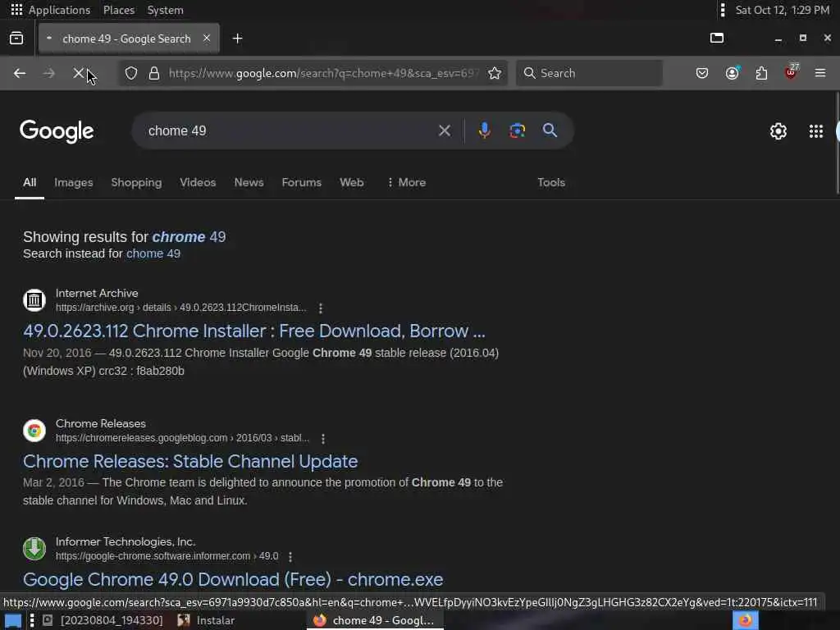Open Google quick settings gear

(x=778, y=131)
